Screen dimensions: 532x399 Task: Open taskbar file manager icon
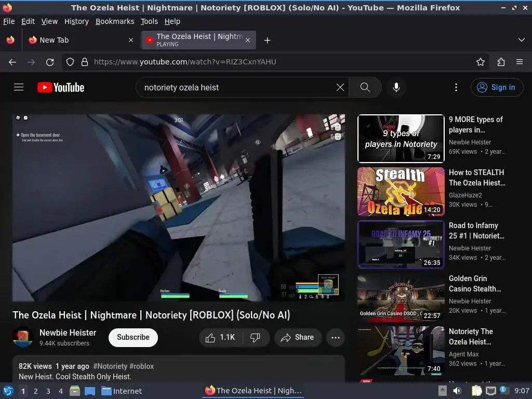coord(75,391)
